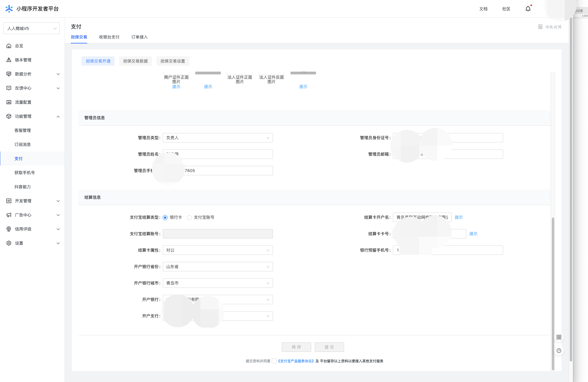Open the 管理员类型 dropdown
The width and height of the screenshot is (588, 382).
(217, 138)
